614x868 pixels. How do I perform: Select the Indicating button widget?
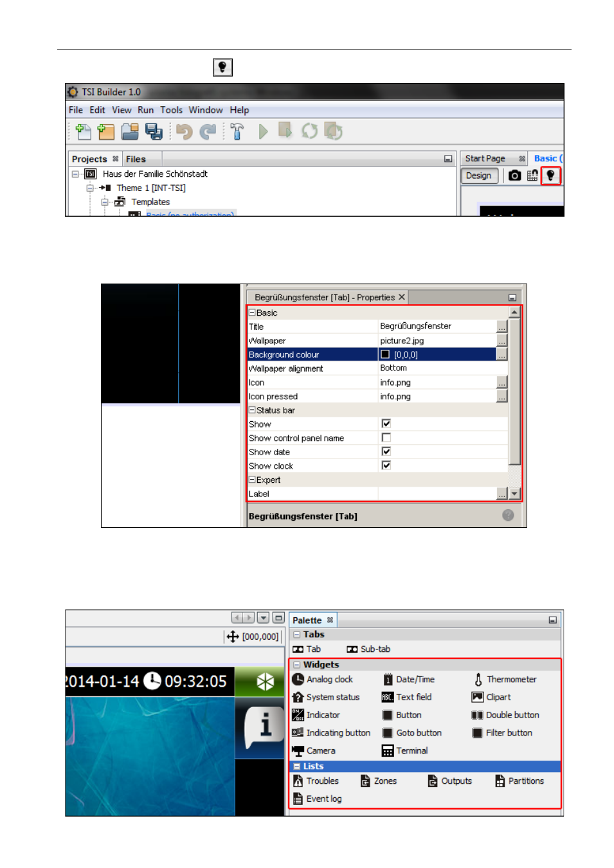[x=331, y=733]
